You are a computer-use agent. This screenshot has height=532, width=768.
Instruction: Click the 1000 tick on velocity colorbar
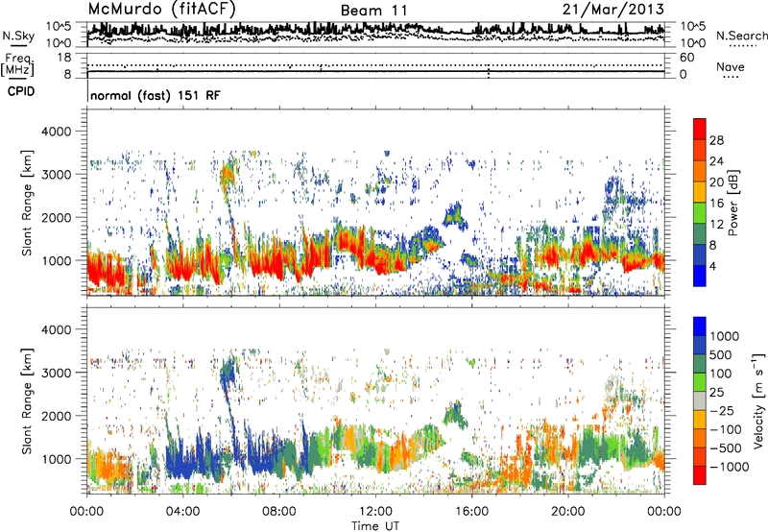tap(725, 336)
